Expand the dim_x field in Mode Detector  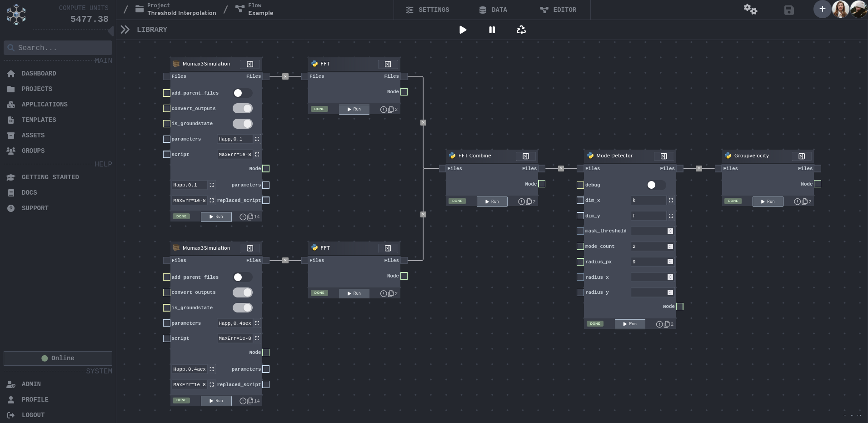pyautogui.click(x=671, y=201)
